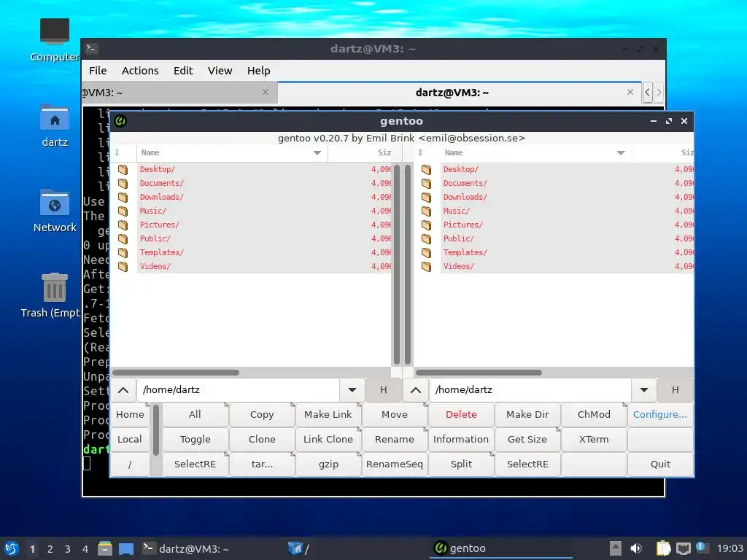Toggle left pane hidden files H button
Screen dimensions: 747x560
coord(384,390)
